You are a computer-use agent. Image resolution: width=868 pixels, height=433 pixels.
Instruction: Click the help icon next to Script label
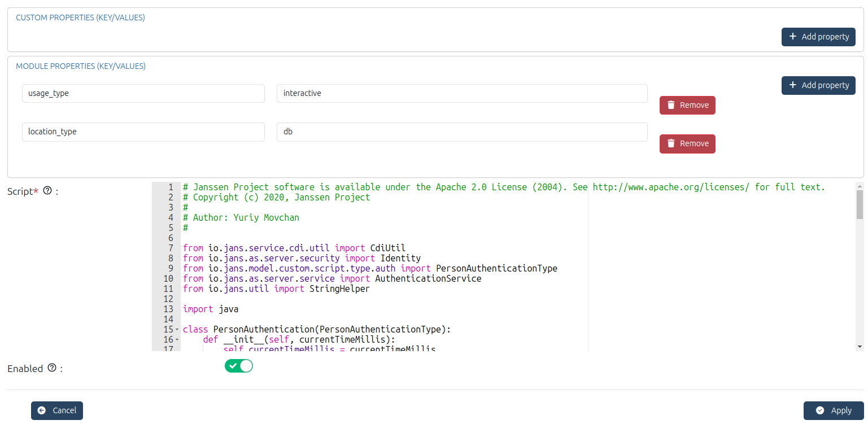(47, 191)
